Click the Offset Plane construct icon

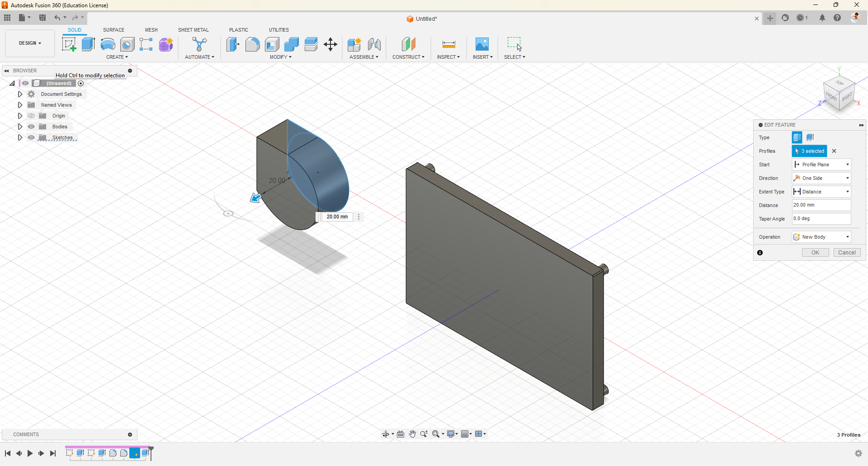408,44
